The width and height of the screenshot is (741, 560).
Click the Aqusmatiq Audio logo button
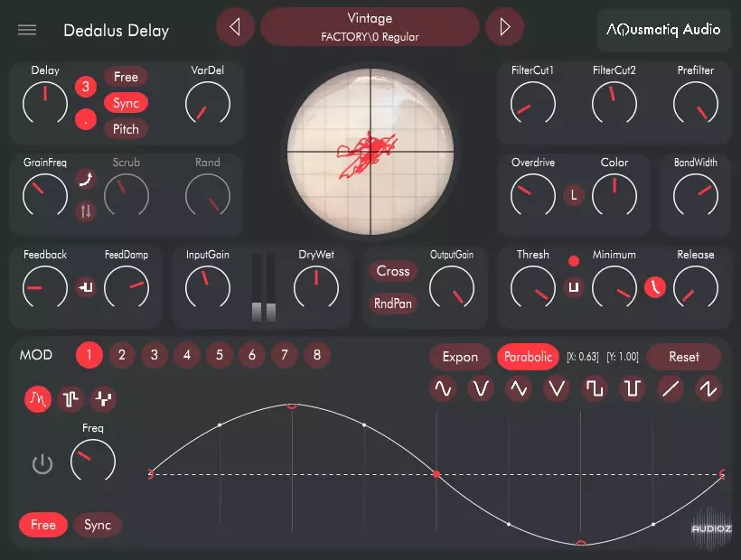pos(663,30)
